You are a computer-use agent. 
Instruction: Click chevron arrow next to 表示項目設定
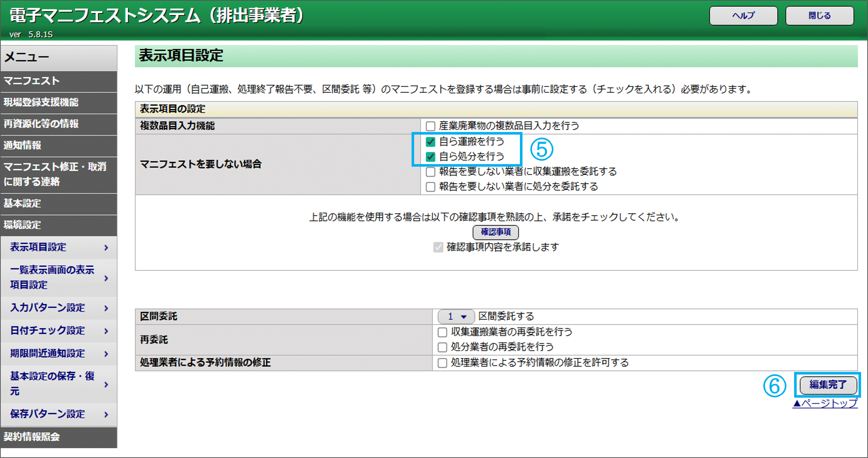[106, 248]
